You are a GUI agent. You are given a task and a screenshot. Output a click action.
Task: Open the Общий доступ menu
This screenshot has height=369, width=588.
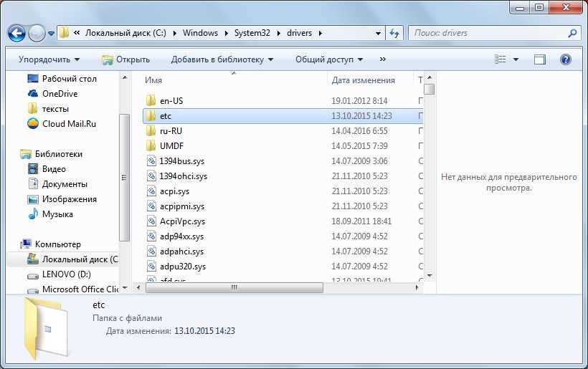pyautogui.click(x=329, y=59)
